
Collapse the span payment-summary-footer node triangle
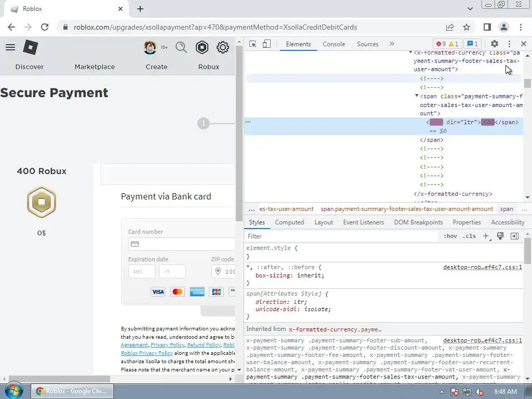pos(417,96)
